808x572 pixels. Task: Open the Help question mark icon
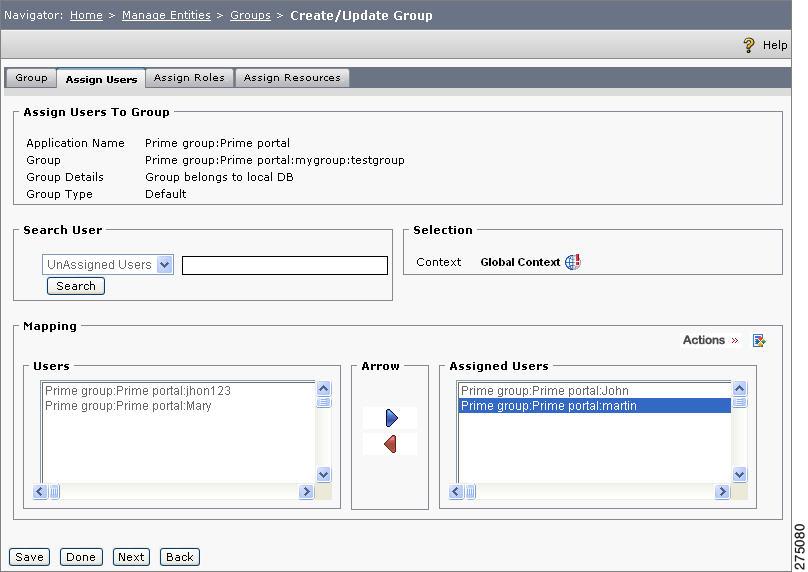point(749,45)
